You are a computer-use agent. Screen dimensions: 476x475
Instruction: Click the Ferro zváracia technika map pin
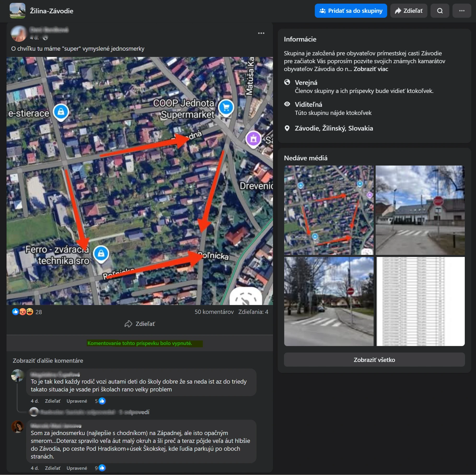click(x=101, y=254)
